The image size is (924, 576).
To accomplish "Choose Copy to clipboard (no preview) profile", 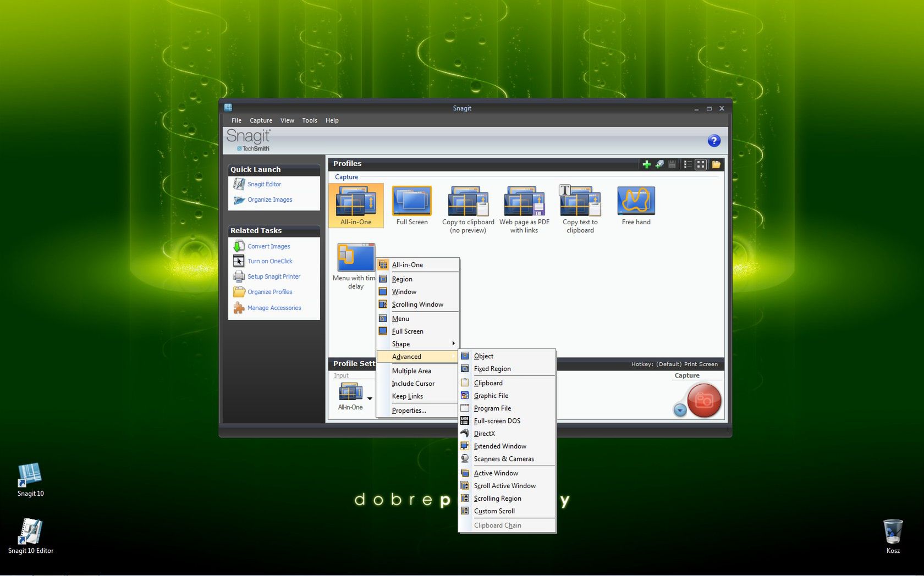I will click(x=468, y=209).
